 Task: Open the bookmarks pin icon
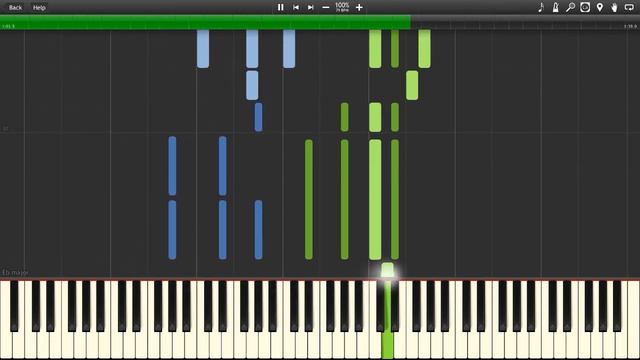tap(600, 7)
